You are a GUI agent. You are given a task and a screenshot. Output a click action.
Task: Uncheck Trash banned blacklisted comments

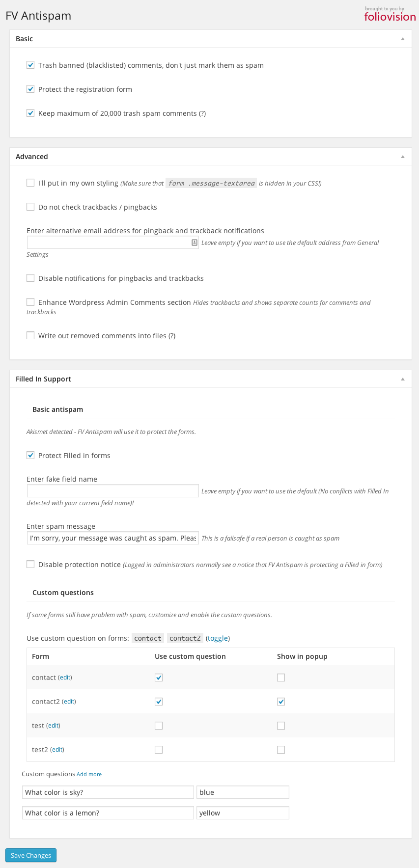30,65
